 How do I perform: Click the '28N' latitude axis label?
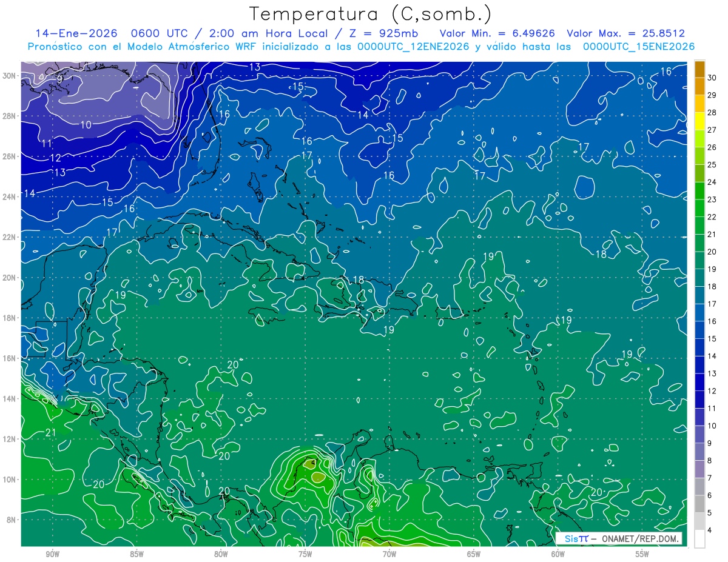click(10, 116)
